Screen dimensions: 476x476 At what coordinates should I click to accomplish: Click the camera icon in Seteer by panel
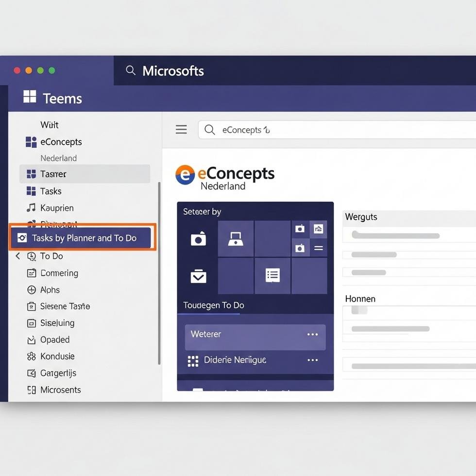tap(198, 238)
